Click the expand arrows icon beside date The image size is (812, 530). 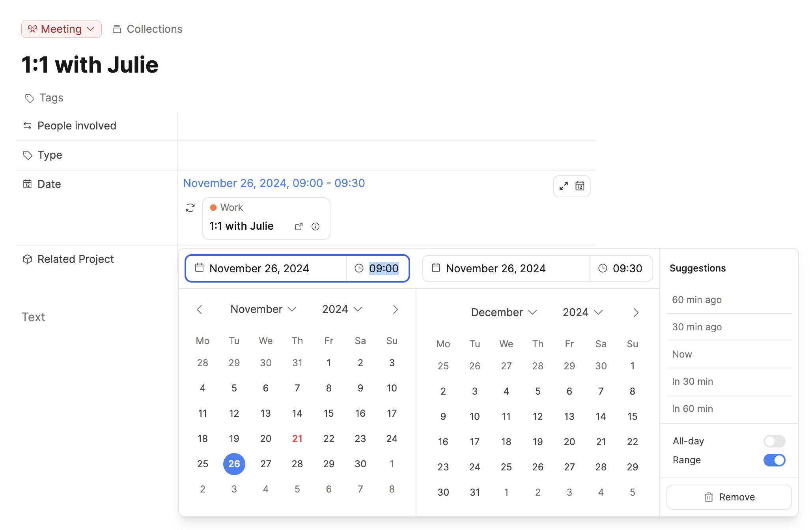564,186
